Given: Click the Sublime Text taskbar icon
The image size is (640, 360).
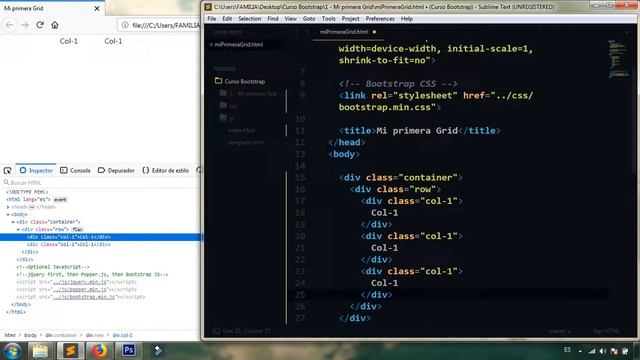Looking at the screenshot, I should 70,351.
